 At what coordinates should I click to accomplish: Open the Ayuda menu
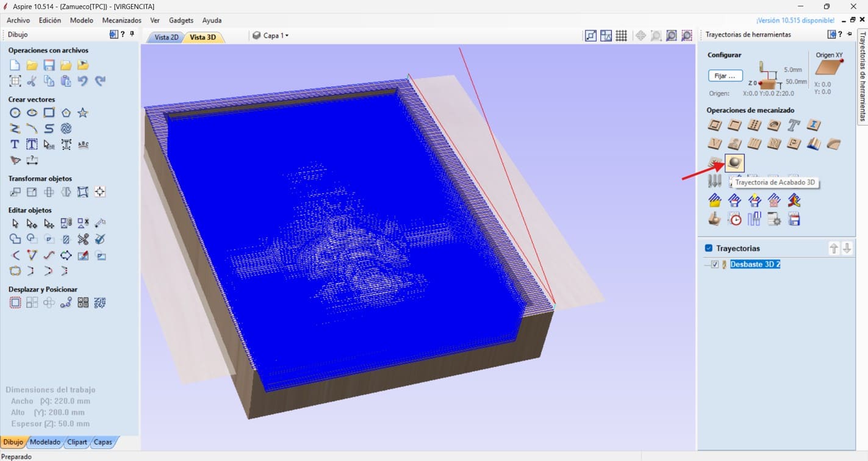(212, 20)
